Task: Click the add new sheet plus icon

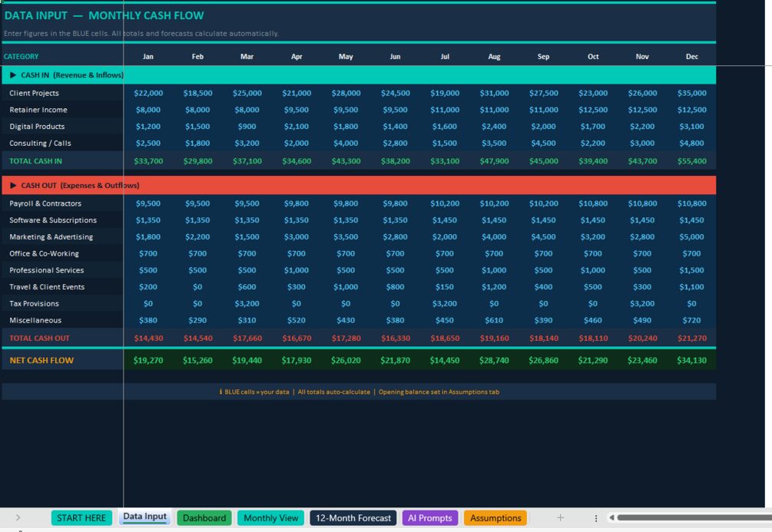Action: 560,517
